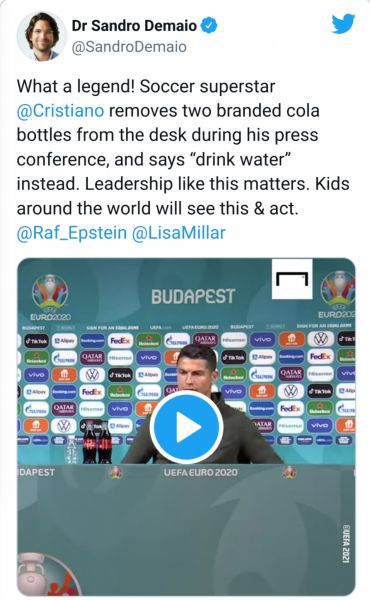Open the @LisaMillar mention
Screen dimensions: 370x600
[x=179, y=233]
